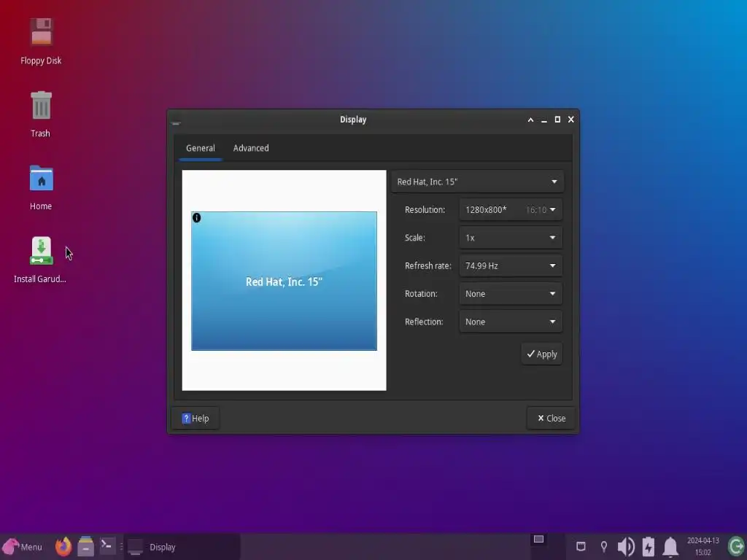This screenshot has width=747, height=560.
Task: Click the date and time clock
Action: (x=703, y=547)
